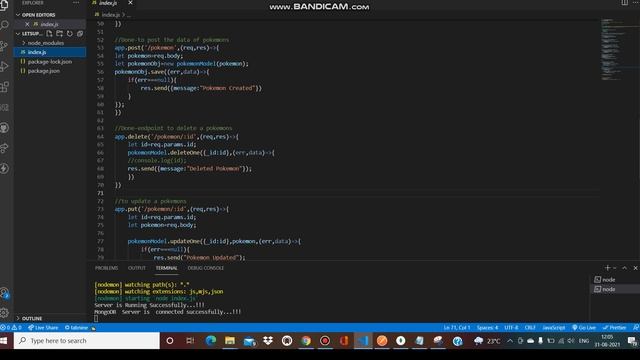
Task: Click the Prettier status bar item
Action: coord(614,327)
